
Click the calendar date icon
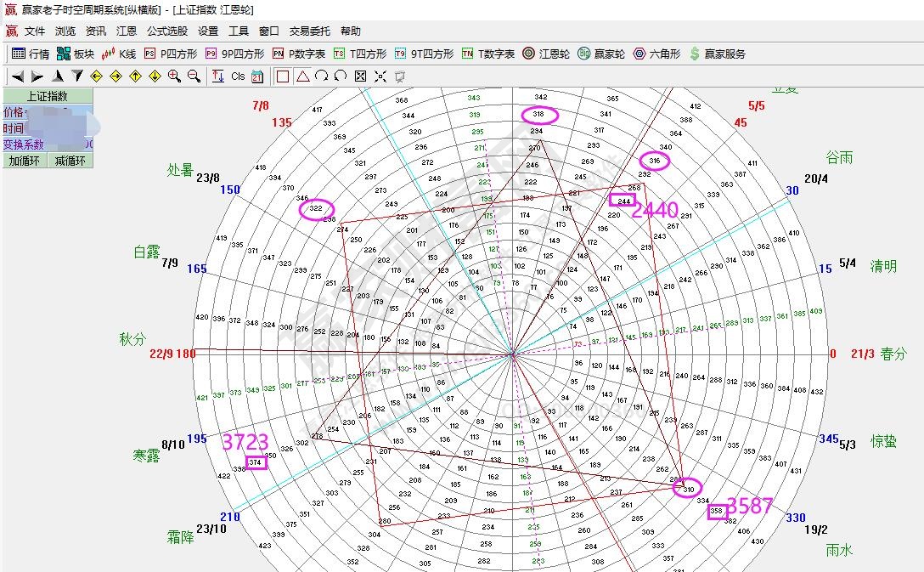pyautogui.click(x=257, y=76)
